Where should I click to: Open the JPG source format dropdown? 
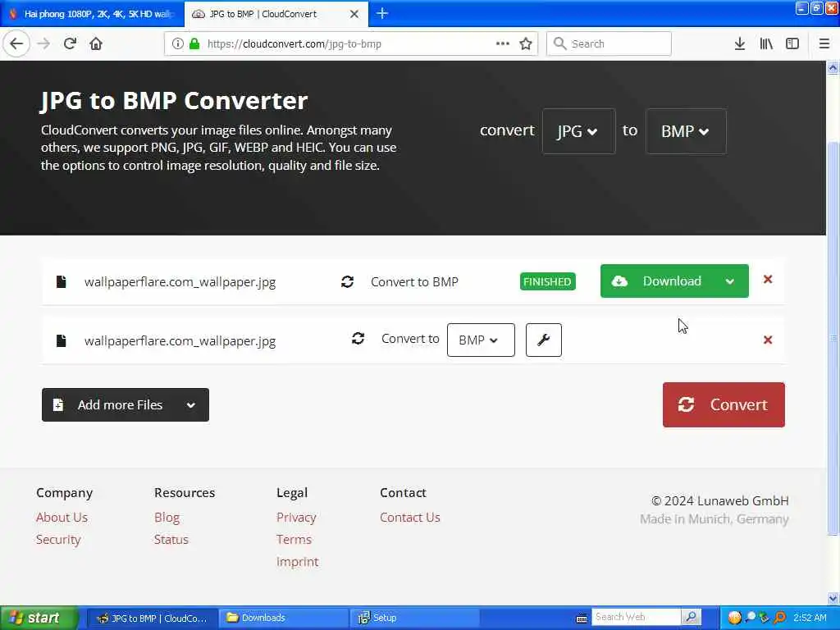(x=578, y=131)
